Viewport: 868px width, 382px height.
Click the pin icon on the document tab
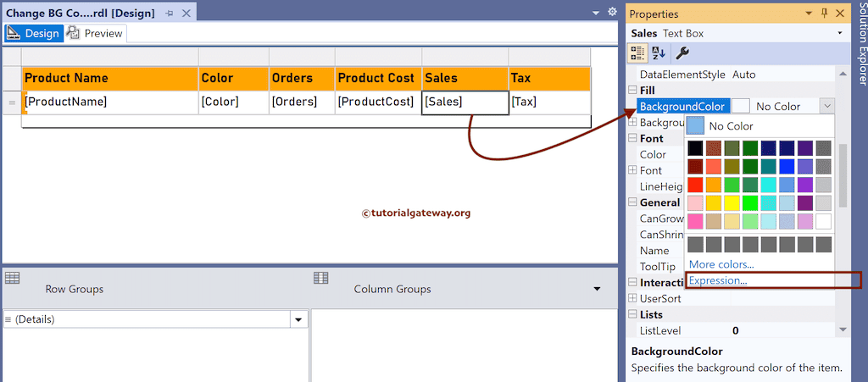170,14
